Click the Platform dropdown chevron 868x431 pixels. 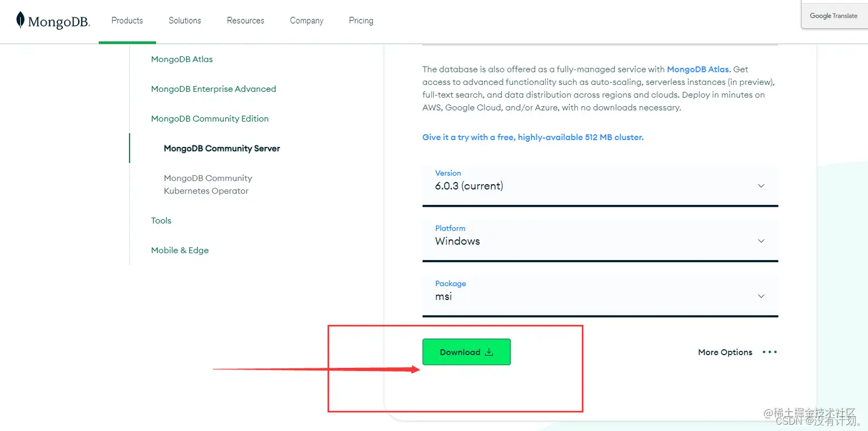pos(761,241)
